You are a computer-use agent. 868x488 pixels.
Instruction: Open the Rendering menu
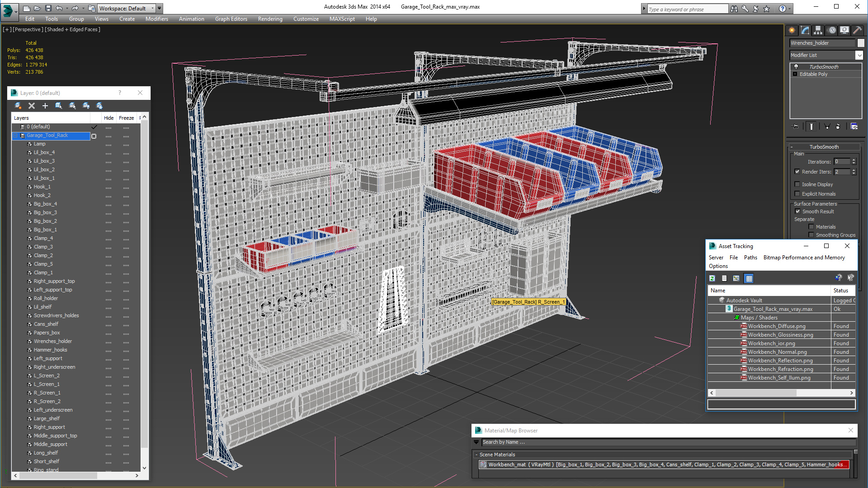pyautogui.click(x=270, y=19)
